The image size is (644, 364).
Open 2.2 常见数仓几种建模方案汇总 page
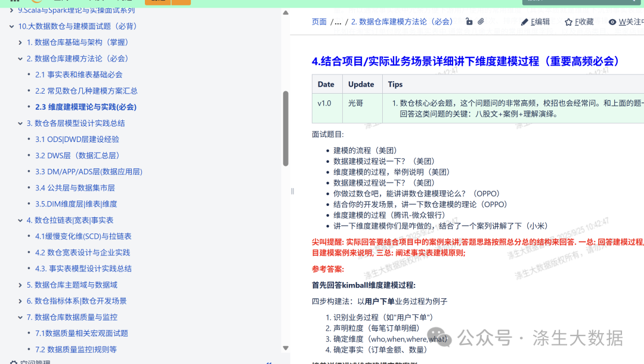[x=86, y=91]
